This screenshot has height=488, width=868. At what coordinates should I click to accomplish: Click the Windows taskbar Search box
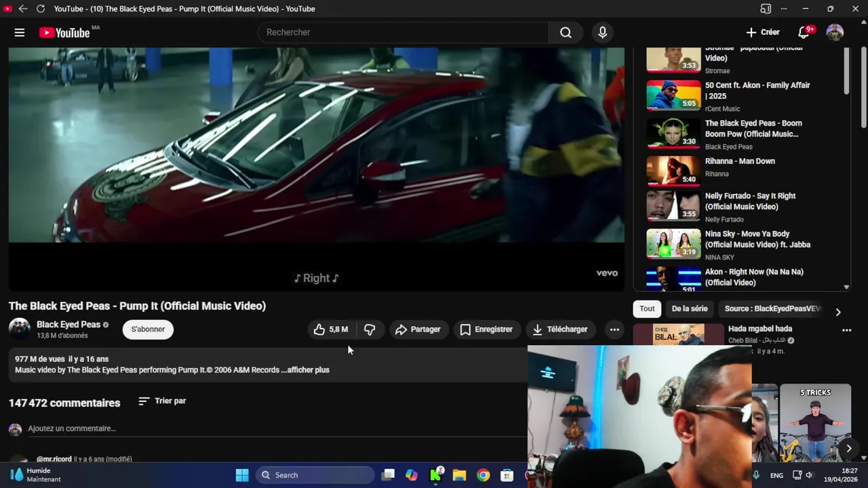point(315,475)
